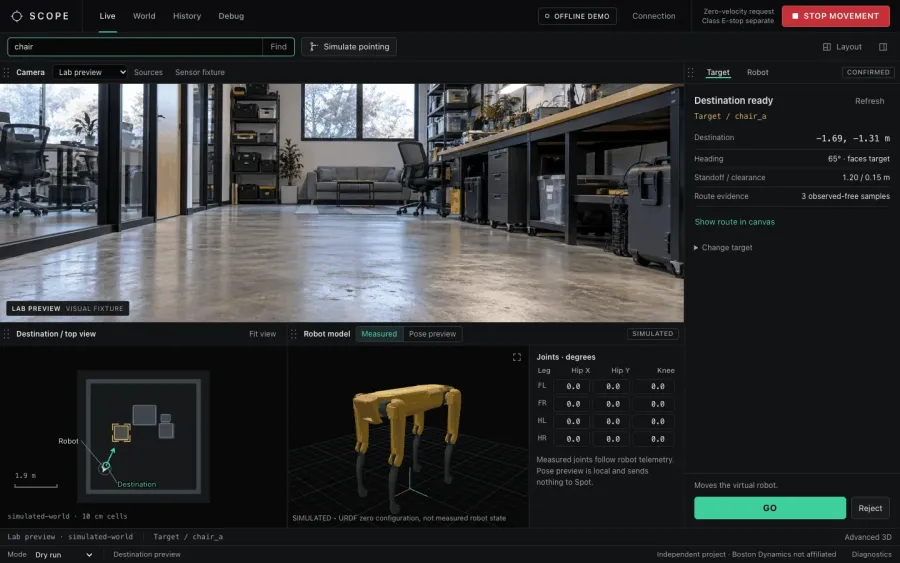Click the 3 observed-free samples text
Image resolution: width=900 pixels, height=563 pixels.
tap(845, 196)
